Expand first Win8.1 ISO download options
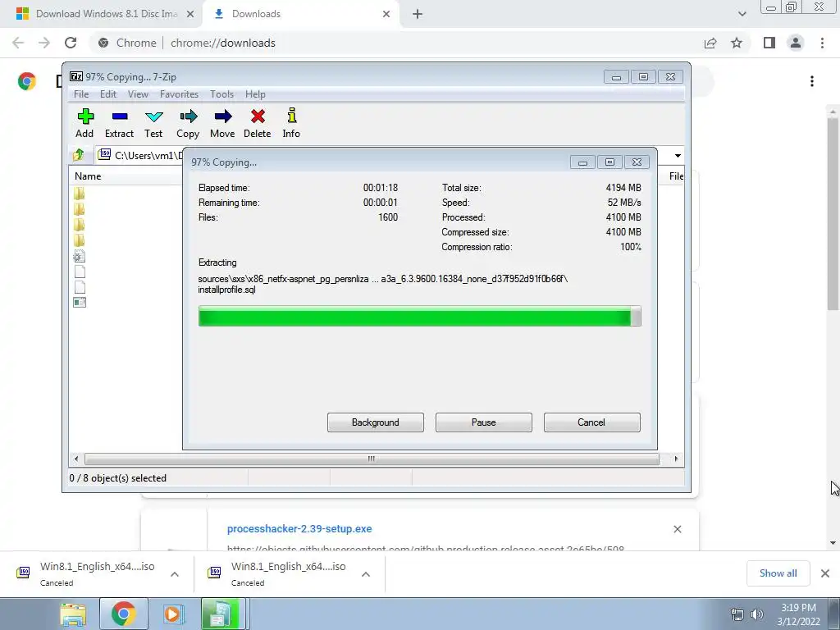 [x=175, y=573]
